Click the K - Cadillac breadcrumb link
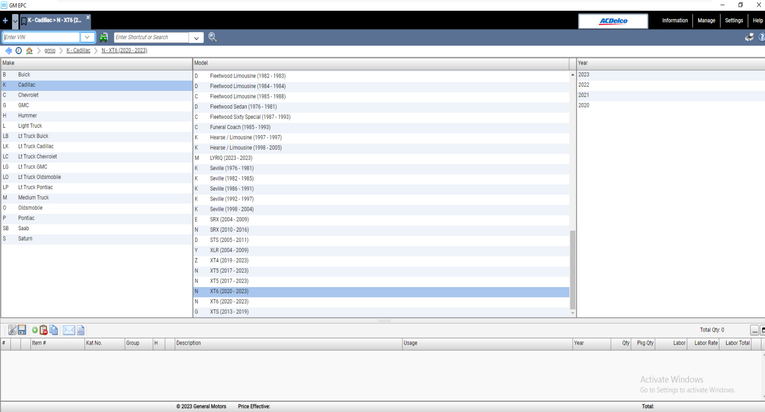This screenshot has width=765, height=412. click(78, 50)
